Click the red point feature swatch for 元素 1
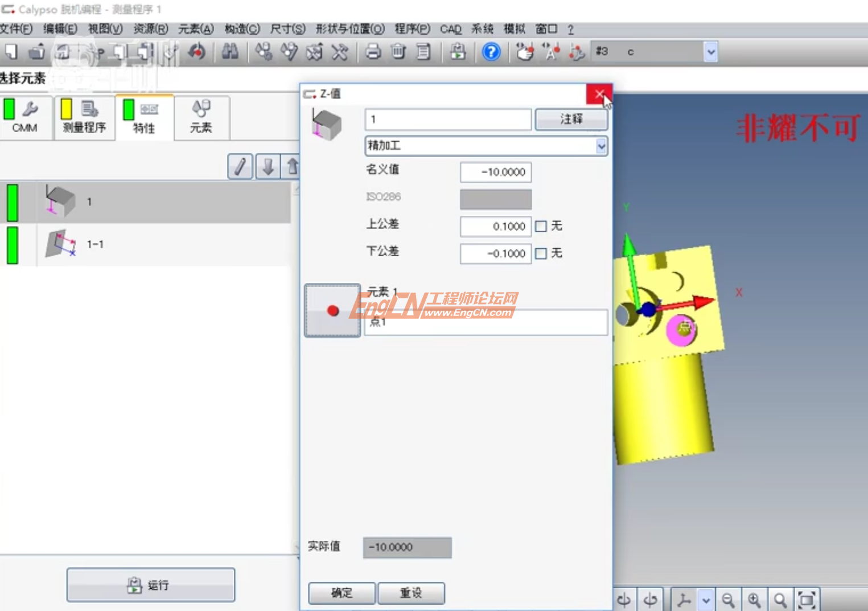Image resolution: width=868 pixels, height=611 pixels. click(x=332, y=311)
